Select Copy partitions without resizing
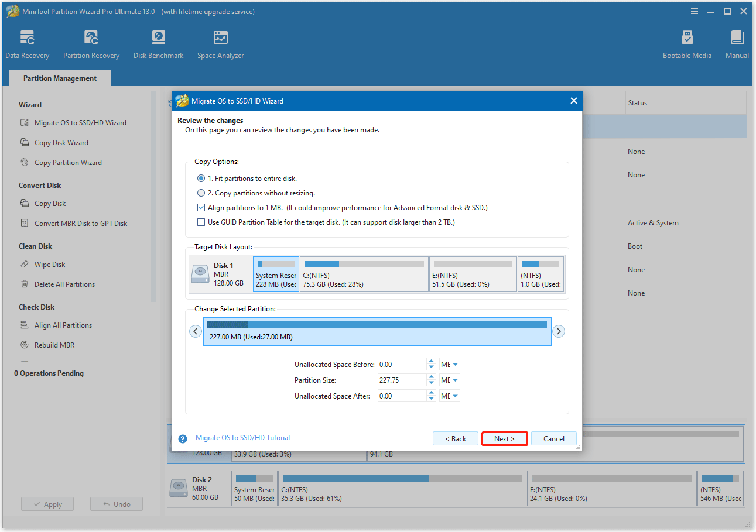 201,193
